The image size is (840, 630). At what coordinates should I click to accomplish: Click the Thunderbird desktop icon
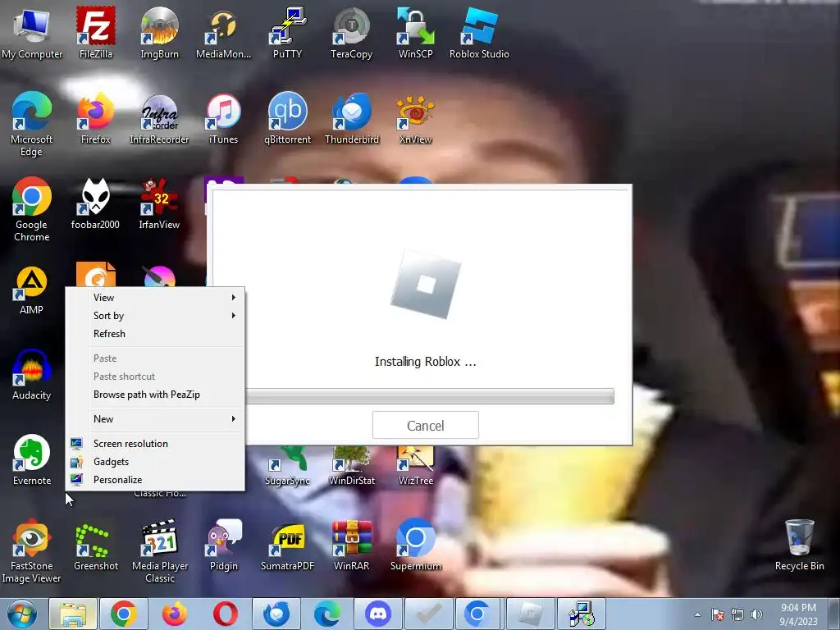351,118
